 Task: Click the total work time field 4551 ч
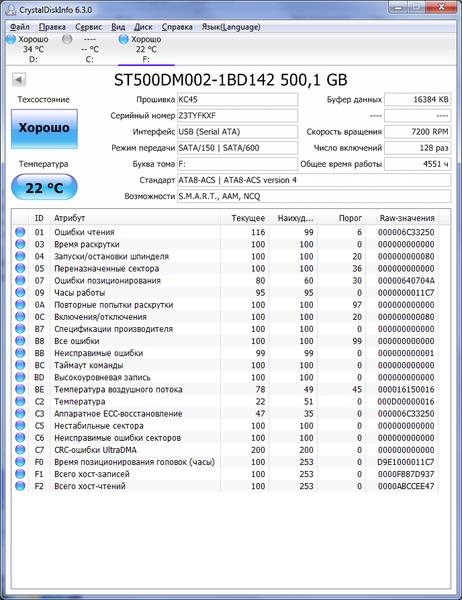418,164
